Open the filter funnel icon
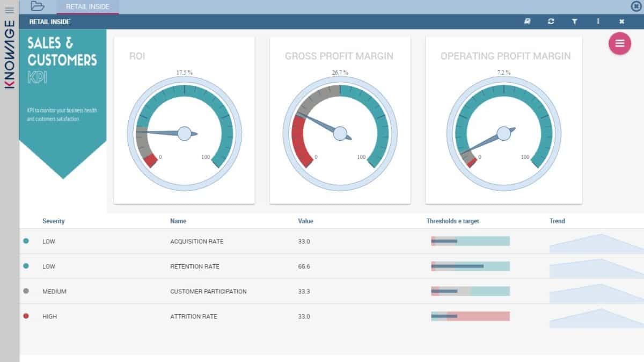Viewport: 644px width, 362px height. [574, 21]
